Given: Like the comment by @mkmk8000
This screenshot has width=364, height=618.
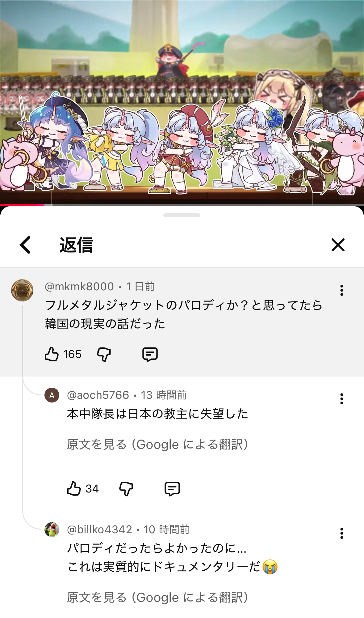Looking at the screenshot, I should click(x=52, y=354).
